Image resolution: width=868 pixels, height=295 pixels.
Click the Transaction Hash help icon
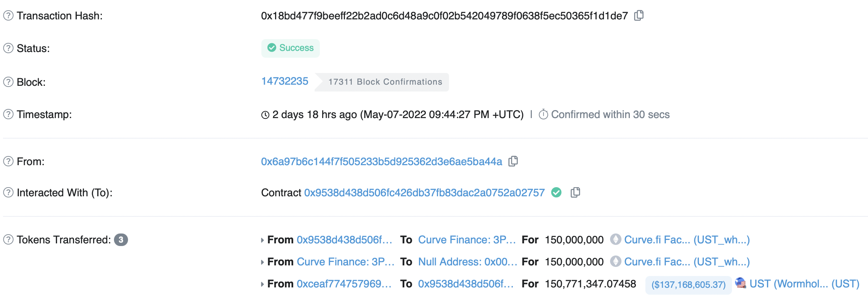(x=8, y=16)
